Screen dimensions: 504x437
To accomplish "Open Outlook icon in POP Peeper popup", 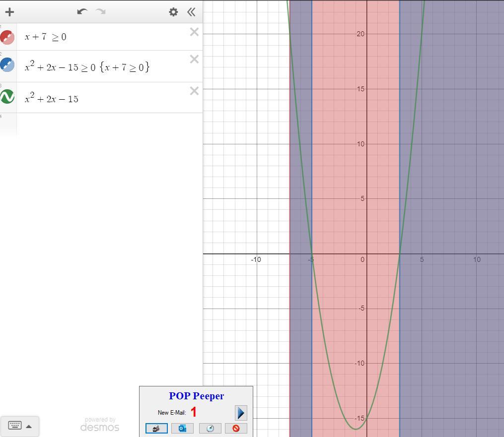I will pos(182,429).
